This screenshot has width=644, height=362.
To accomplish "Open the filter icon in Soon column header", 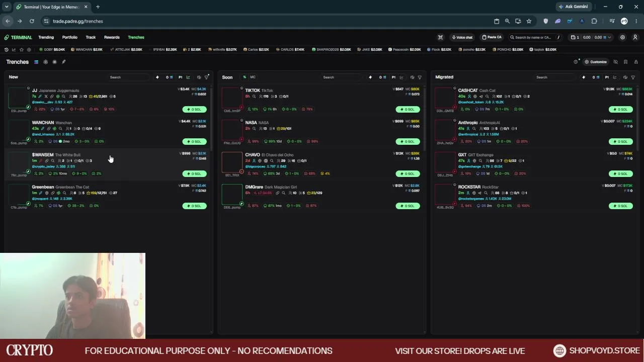I will [x=420, y=77].
